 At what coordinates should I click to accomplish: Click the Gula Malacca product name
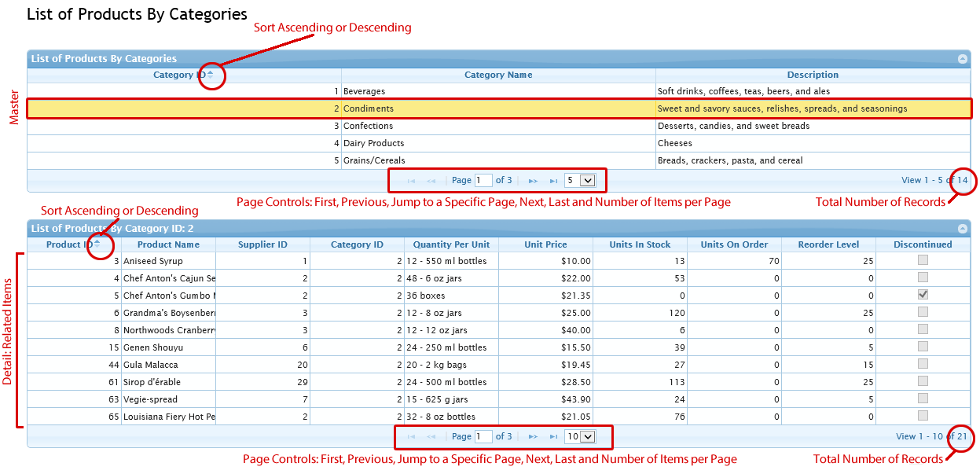pyautogui.click(x=151, y=365)
